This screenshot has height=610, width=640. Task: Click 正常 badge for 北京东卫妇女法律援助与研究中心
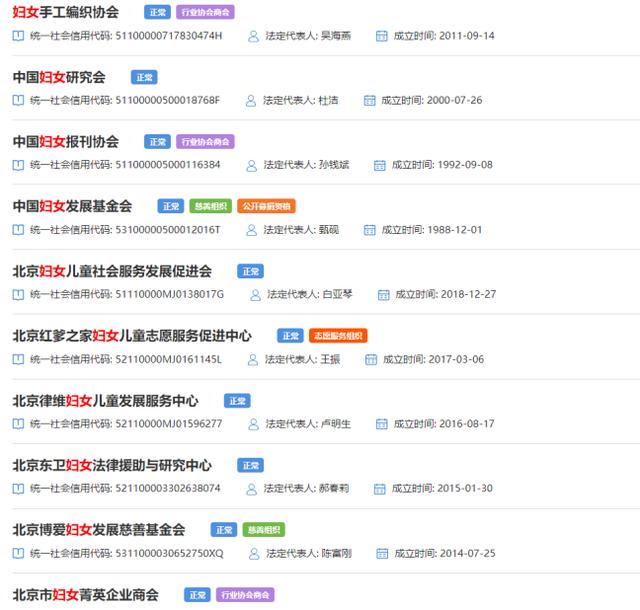tap(251, 465)
